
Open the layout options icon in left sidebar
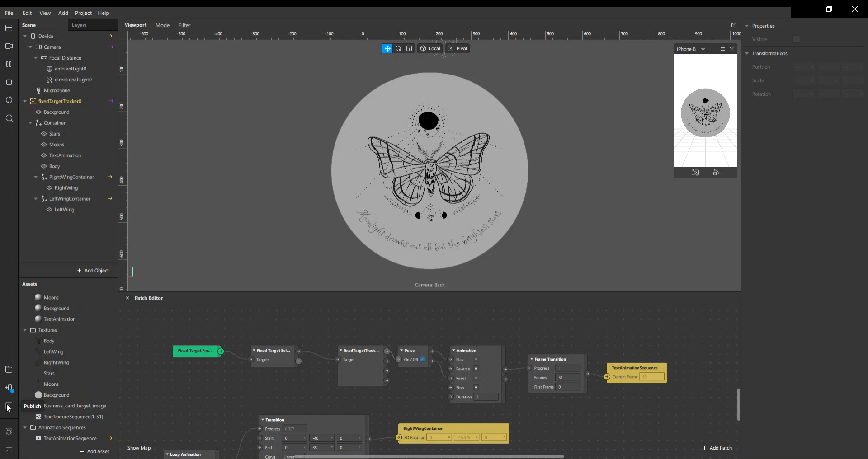point(9,28)
